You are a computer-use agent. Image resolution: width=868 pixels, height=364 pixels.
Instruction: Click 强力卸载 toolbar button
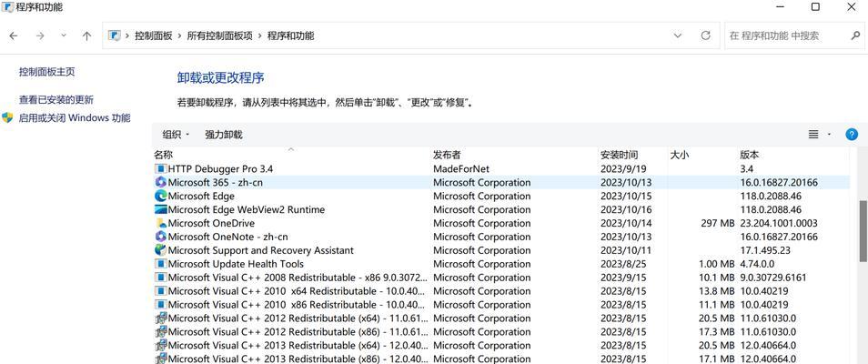point(224,135)
